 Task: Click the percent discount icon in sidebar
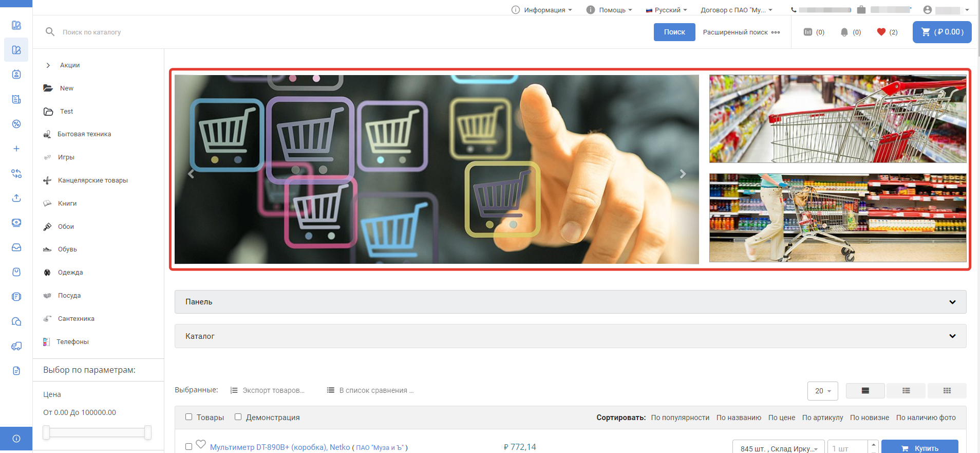point(16,124)
